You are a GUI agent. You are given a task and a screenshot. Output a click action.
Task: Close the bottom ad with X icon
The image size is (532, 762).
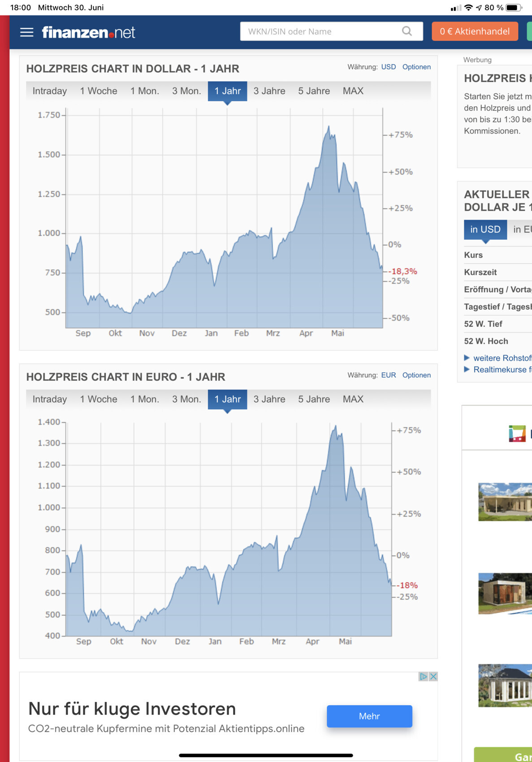pyautogui.click(x=433, y=676)
